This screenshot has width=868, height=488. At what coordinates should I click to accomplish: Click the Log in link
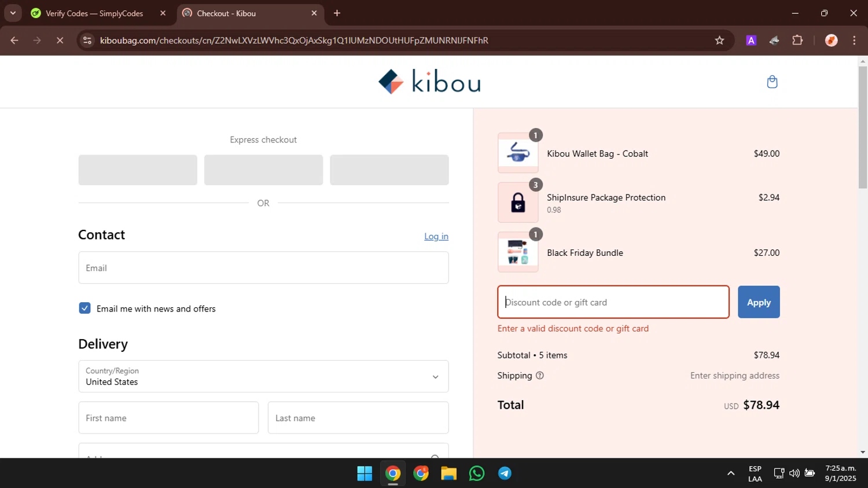[436, 236]
